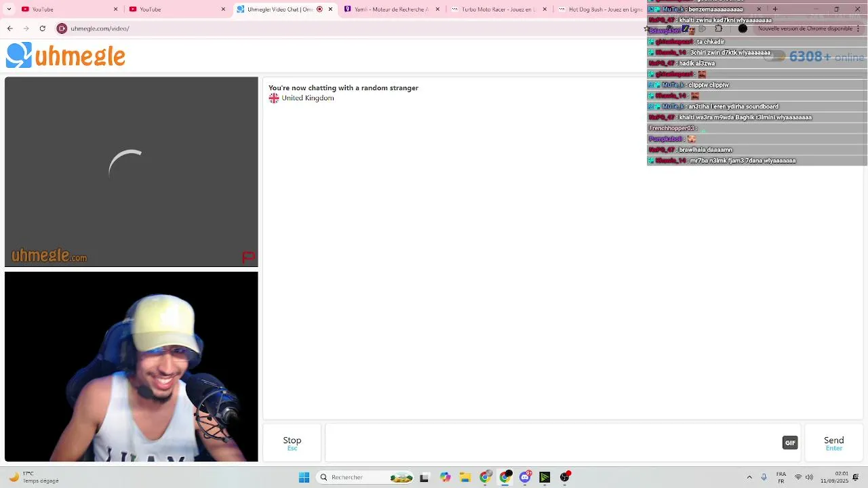Click the taskbar Rechercher search box
This screenshot has width=868, height=488.
point(366,477)
